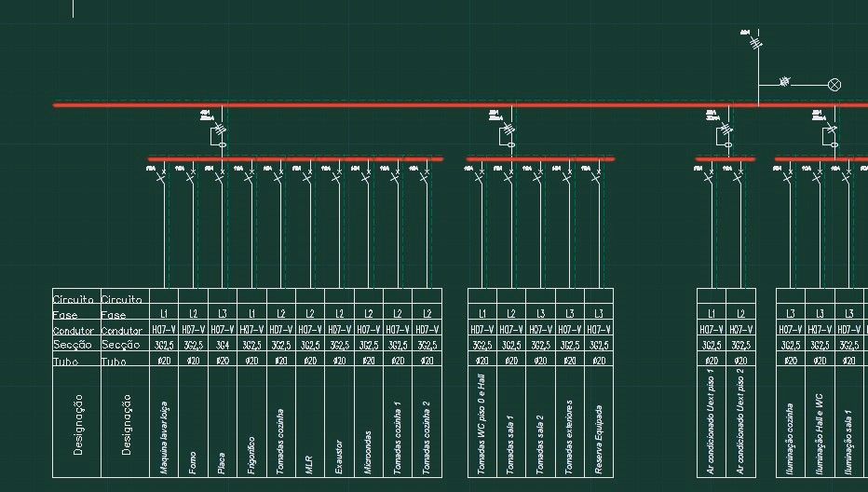Select the Ar condicionado Uext piso 1 cell
This screenshot has height=492, width=868.
[x=712, y=421]
